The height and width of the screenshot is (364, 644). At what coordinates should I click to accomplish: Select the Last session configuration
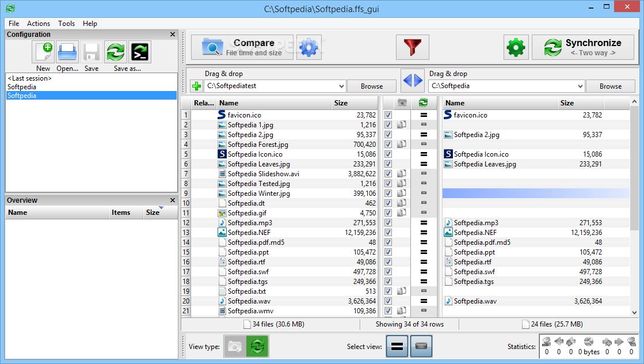tap(29, 78)
